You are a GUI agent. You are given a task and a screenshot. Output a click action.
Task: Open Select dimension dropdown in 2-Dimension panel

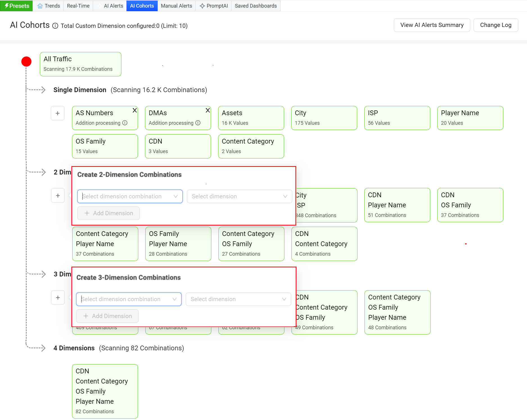pos(239,196)
